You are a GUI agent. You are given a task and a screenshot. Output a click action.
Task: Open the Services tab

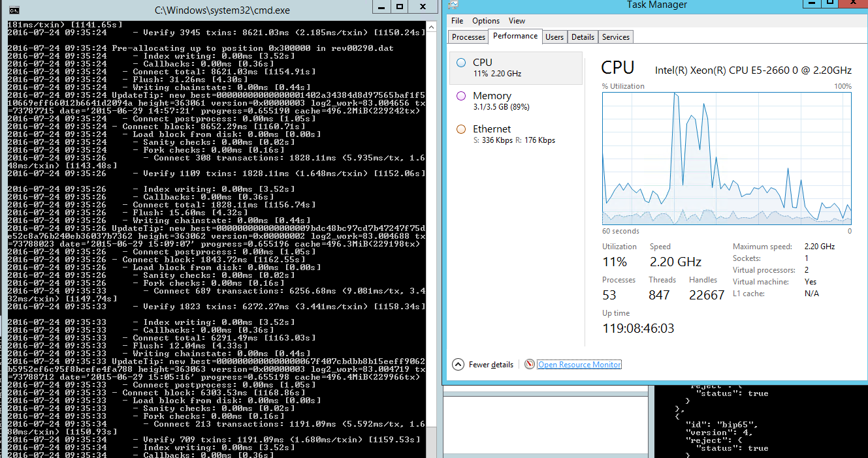615,37
